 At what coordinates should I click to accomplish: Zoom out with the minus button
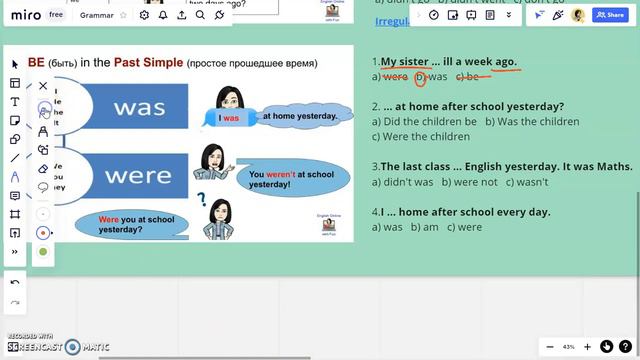[x=550, y=347]
